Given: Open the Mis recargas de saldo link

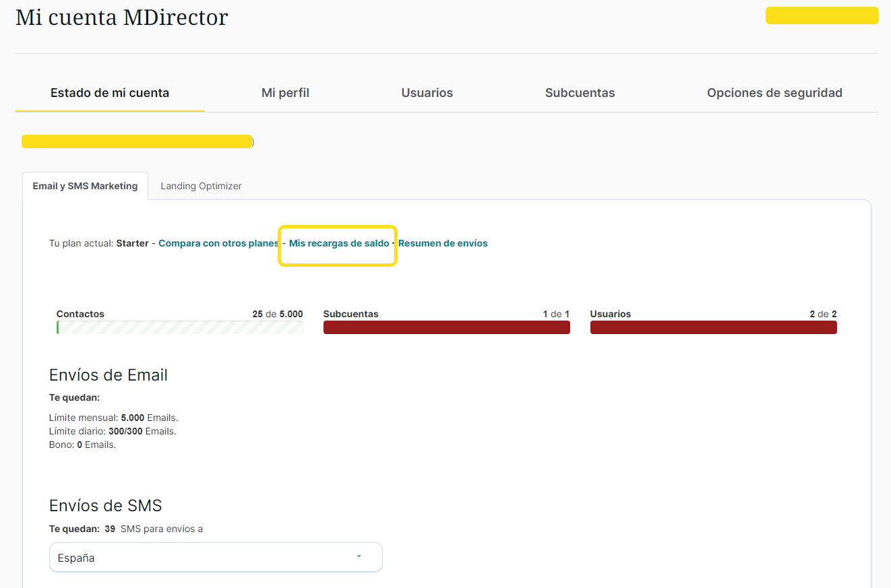Looking at the screenshot, I should [338, 243].
